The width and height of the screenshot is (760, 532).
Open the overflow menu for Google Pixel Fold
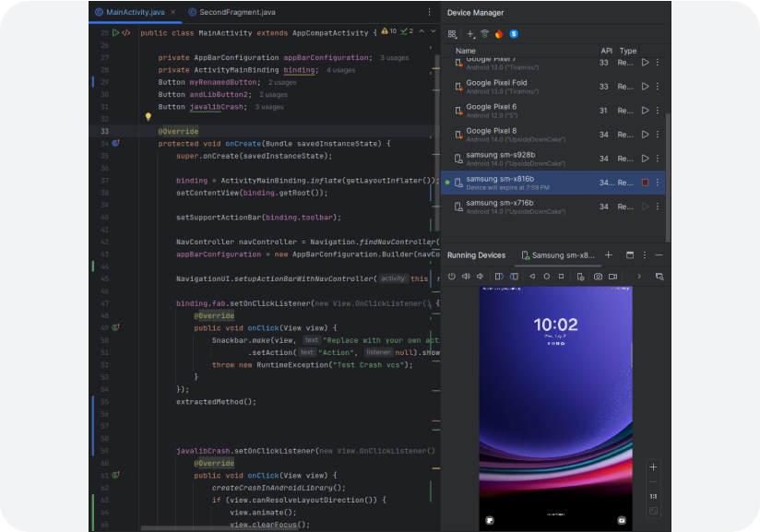click(x=657, y=89)
